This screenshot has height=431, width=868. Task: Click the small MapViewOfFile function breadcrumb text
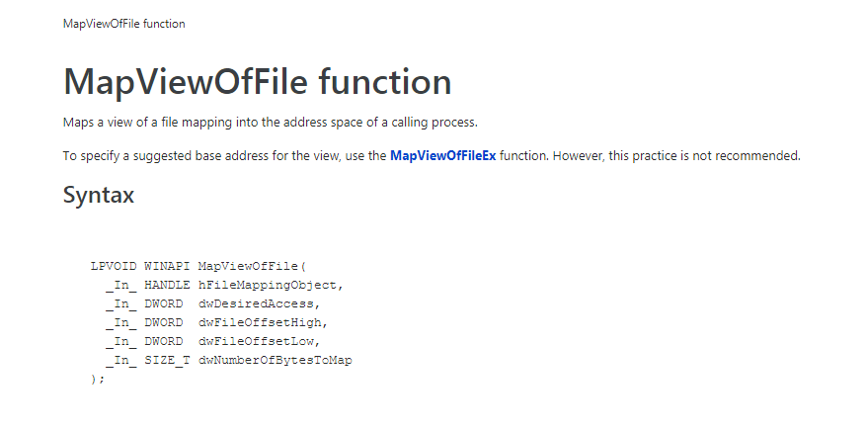(123, 24)
